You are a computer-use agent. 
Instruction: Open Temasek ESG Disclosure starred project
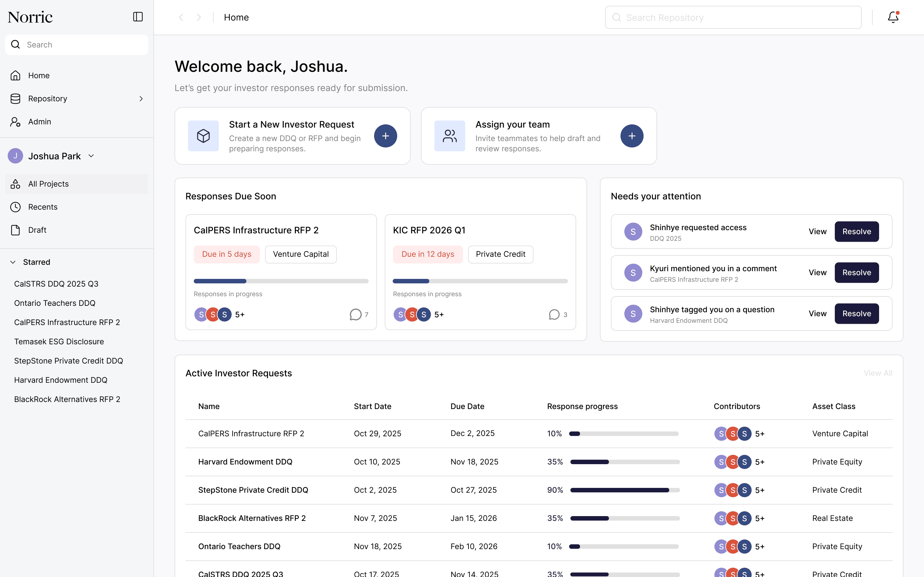tap(59, 341)
